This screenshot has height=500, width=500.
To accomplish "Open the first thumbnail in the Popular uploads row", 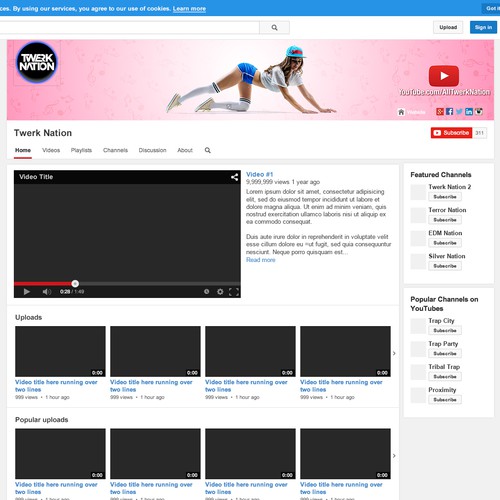I will 60,454.
